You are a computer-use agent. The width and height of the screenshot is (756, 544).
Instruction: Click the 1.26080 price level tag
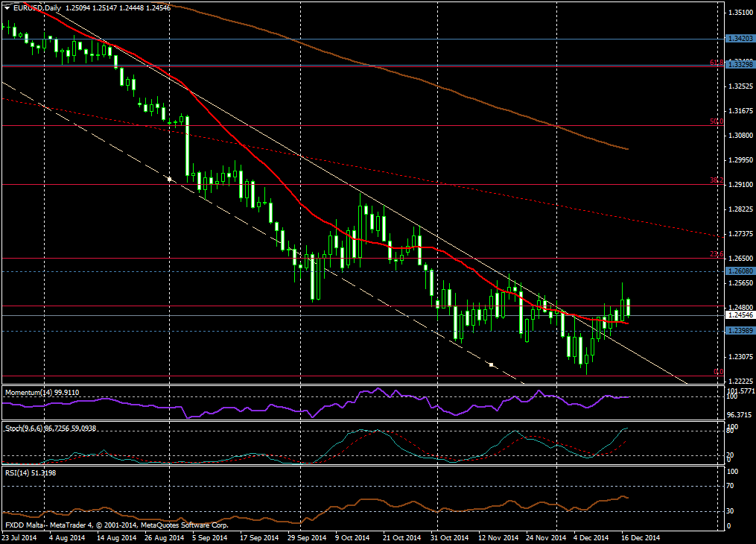(740, 271)
